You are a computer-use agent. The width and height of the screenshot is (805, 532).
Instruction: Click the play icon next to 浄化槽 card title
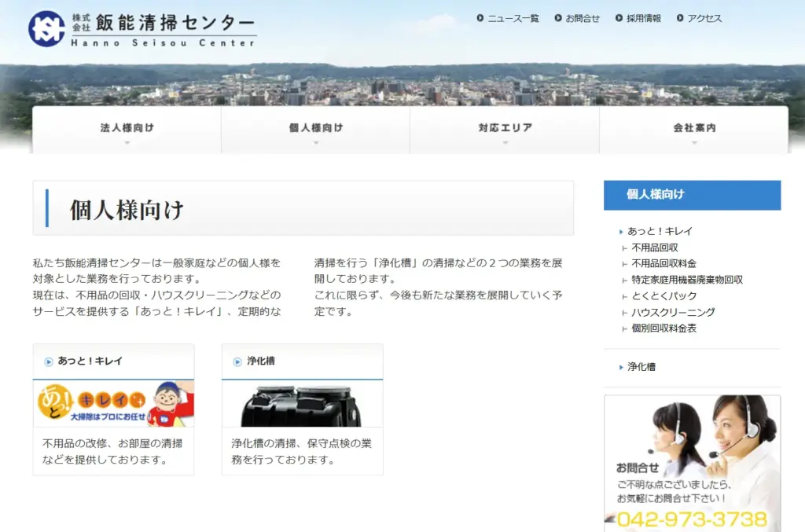click(x=237, y=361)
